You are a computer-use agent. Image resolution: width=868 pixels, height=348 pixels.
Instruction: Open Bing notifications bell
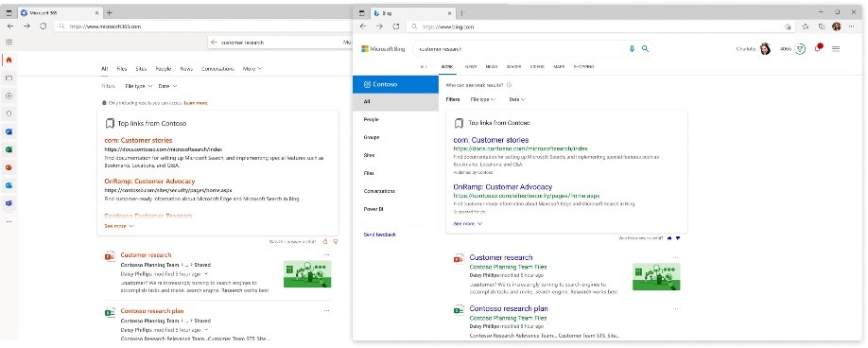point(818,48)
